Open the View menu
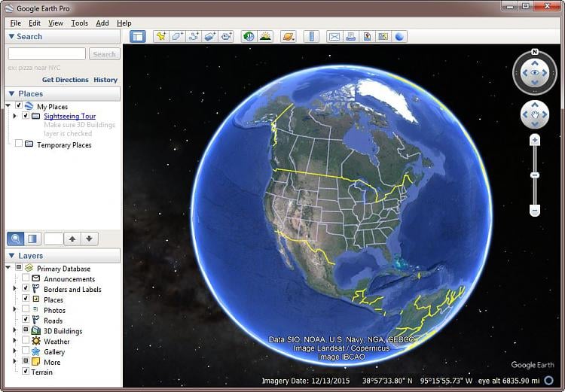This screenshot has height=392, width=565. (x=56, y=23)
